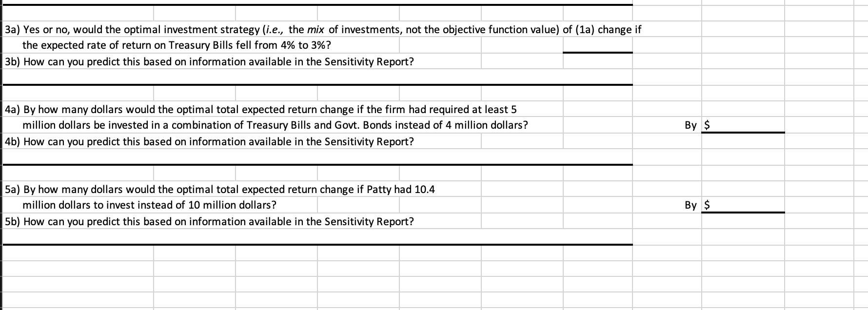This screenshot has height=310, width=868.
Task: Select the 4a dollar answer cell
Action: click(743, 125)
